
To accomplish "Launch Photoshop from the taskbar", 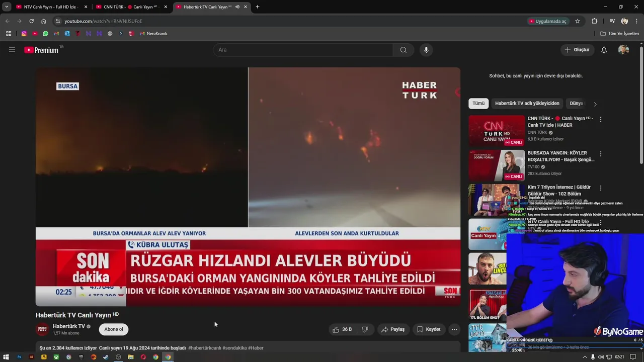I will (x=19, y=357).
